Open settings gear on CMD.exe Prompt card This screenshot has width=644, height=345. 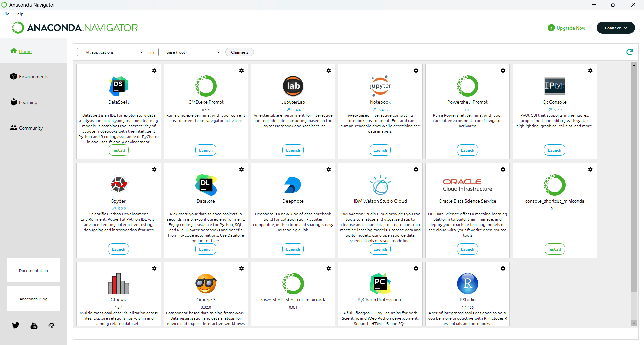[x=241, y=71]
